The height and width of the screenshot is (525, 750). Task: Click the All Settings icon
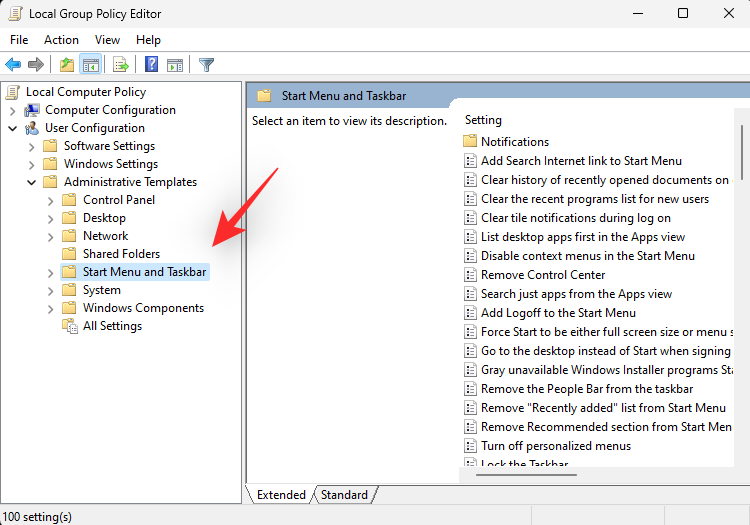point(70,326)
